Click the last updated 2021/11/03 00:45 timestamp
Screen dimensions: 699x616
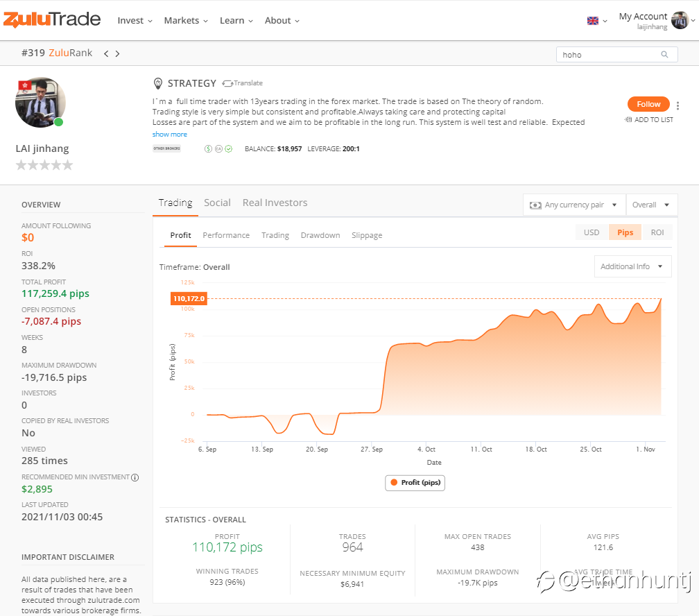coord(62,517)
